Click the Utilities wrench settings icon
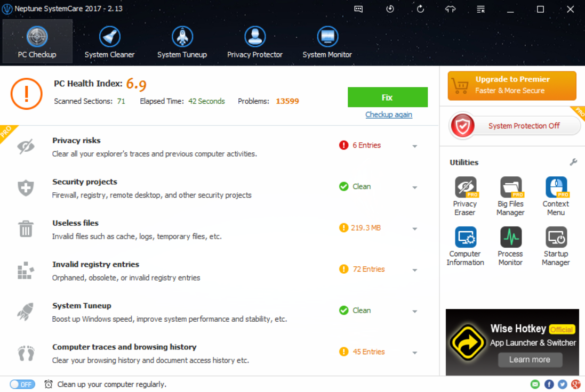585x392 pixels. tap(573, 162)
